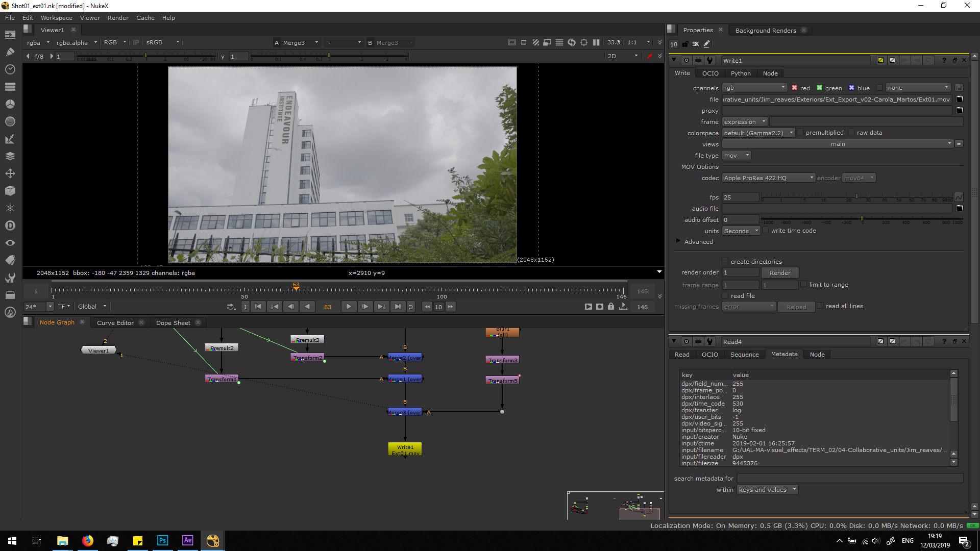Click the Render button in Write1
The height and width of the screenshot is (551, 980).
click(x=779, y=273)
